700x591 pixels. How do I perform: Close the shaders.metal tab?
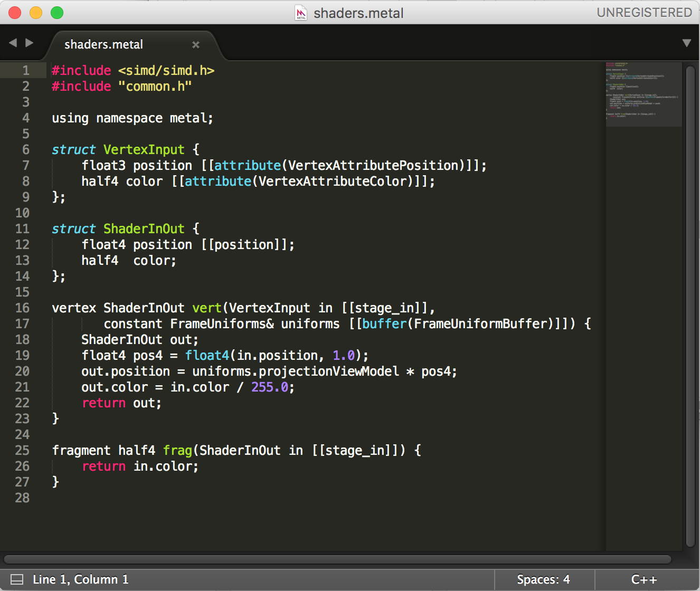click(196, 45)
